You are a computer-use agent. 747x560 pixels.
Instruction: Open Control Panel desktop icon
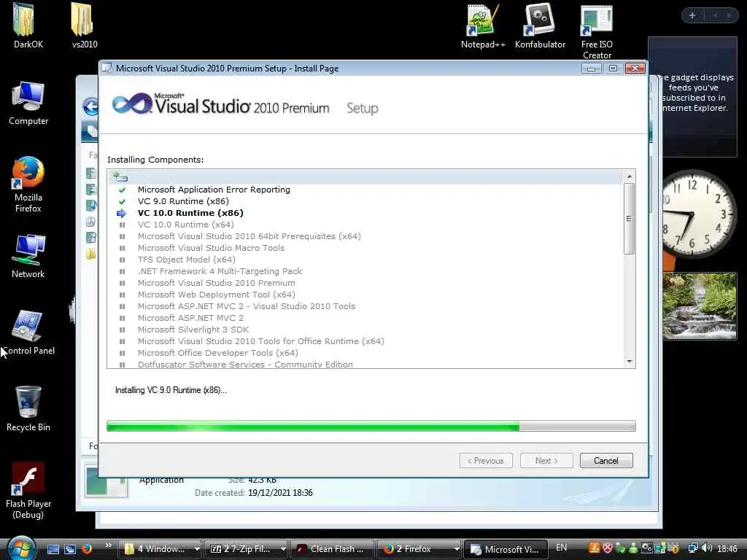[28, 332]
